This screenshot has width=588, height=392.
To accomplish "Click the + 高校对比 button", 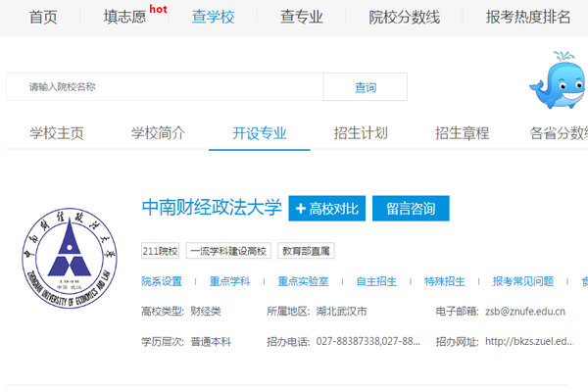I will pyautogui.click(x=327, y=209).
